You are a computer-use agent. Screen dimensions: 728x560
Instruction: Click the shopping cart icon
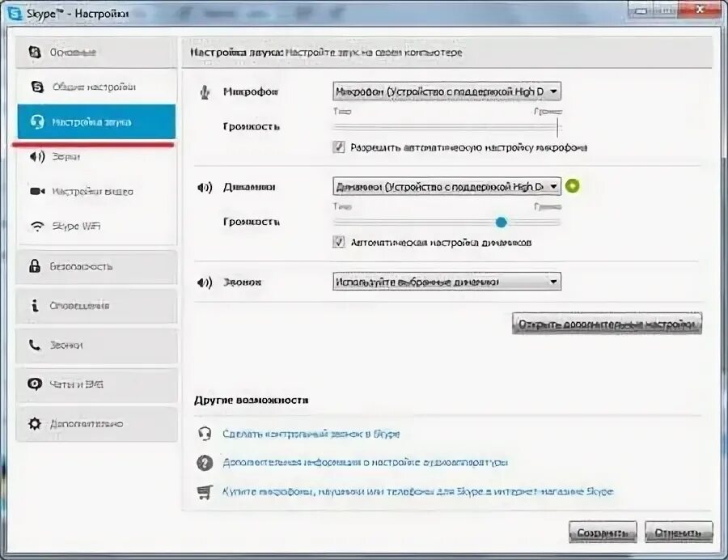(x=205, y=492)
